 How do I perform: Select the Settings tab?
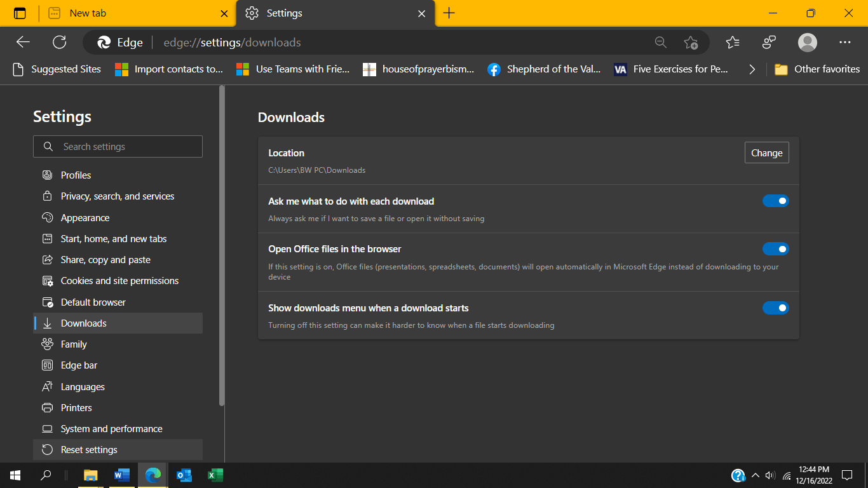point(336,13)
